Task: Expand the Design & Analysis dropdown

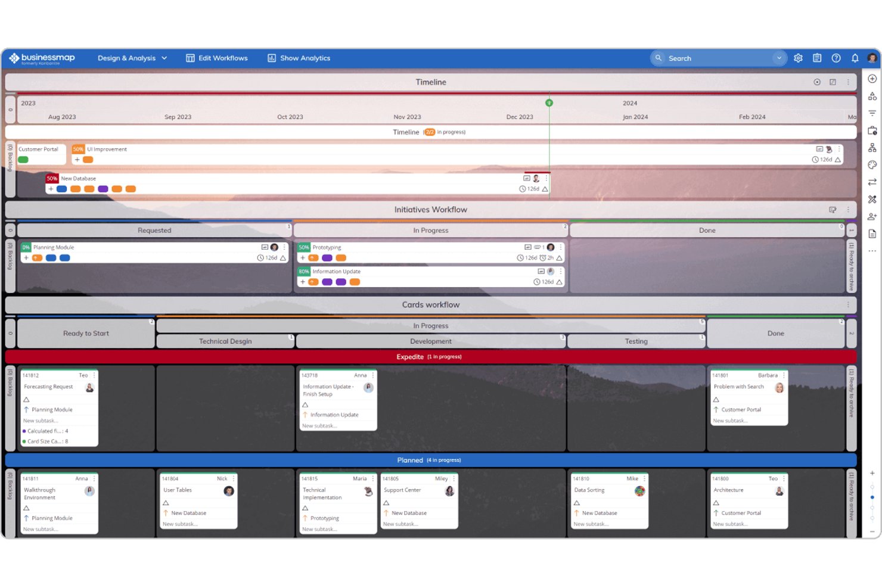Action: click(132, 58)
